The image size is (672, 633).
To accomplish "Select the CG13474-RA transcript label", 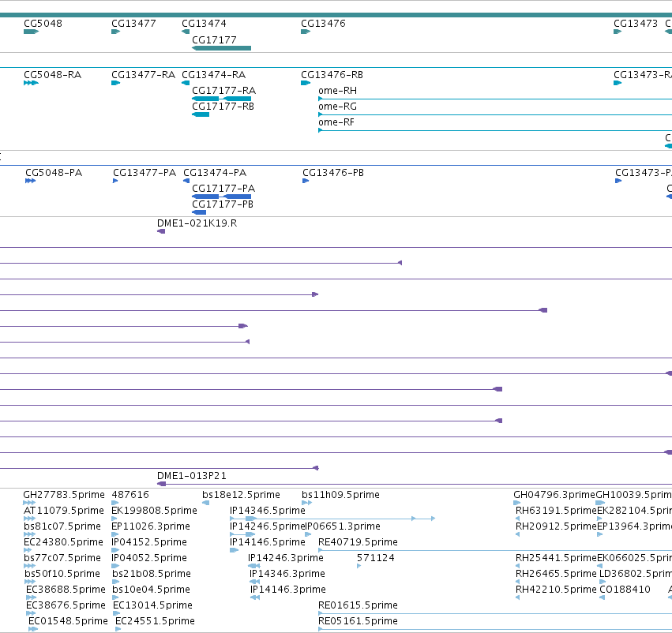I will pos(213,75).
